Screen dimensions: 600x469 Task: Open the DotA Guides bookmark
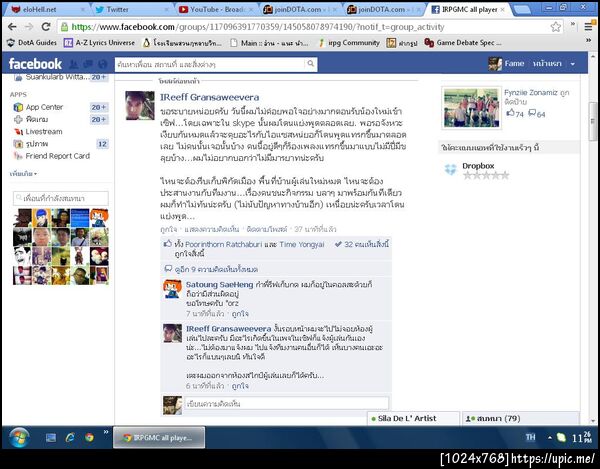coord(32,43)
